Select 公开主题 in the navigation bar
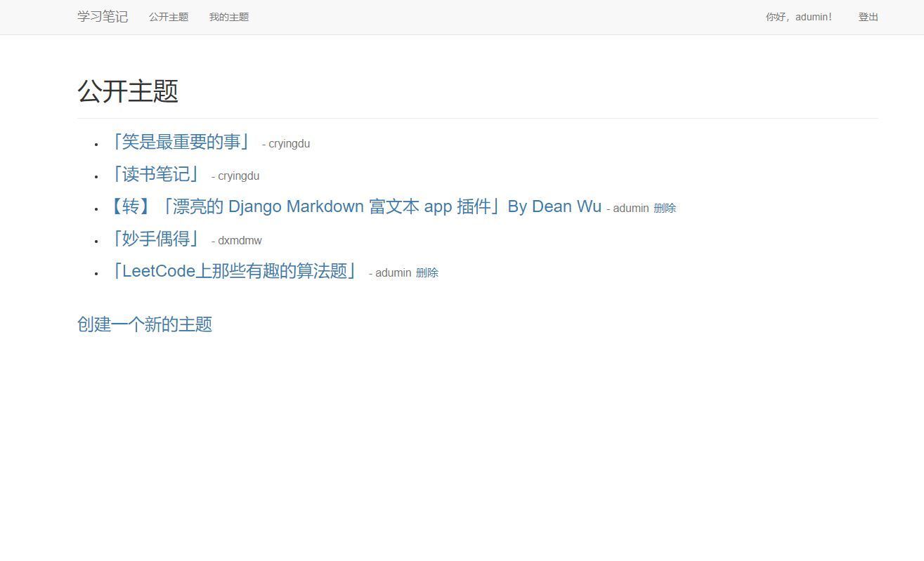924x561 pixels. click(x=169, y=17)
